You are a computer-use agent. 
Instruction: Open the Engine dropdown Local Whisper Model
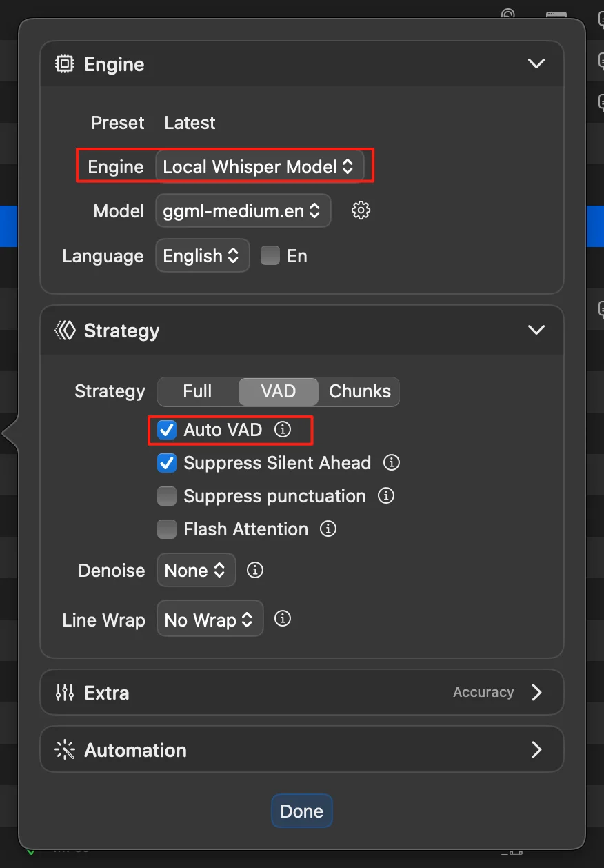click(x=259, y=166)
